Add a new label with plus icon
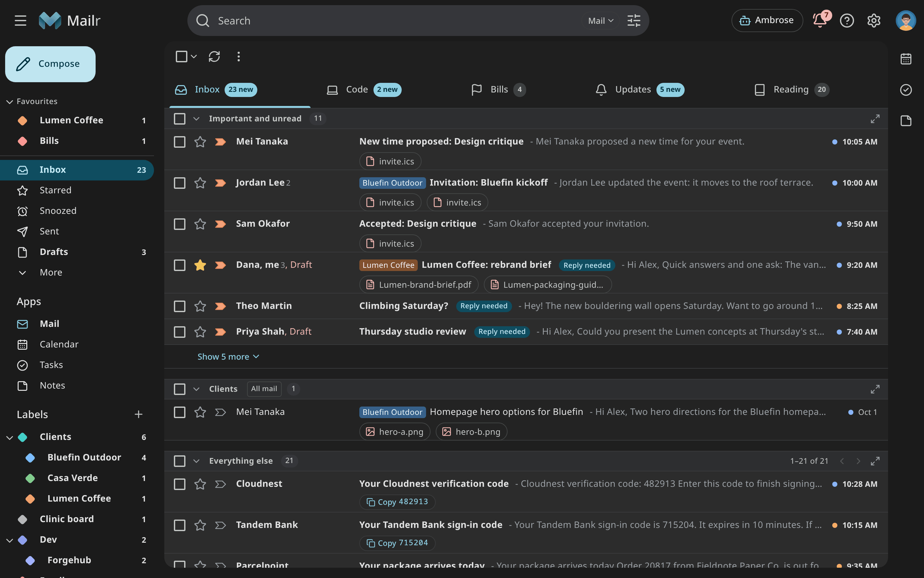The image size is (924, 578). (x=139, y=414)
